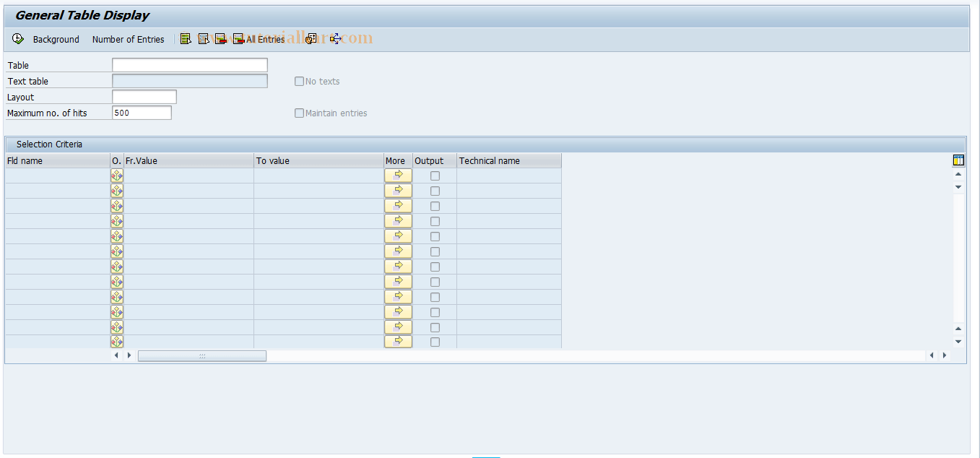This screenshot has width=980, height=458.
Task: Click the Maximum no. of hits field
Action: point(142,112)
